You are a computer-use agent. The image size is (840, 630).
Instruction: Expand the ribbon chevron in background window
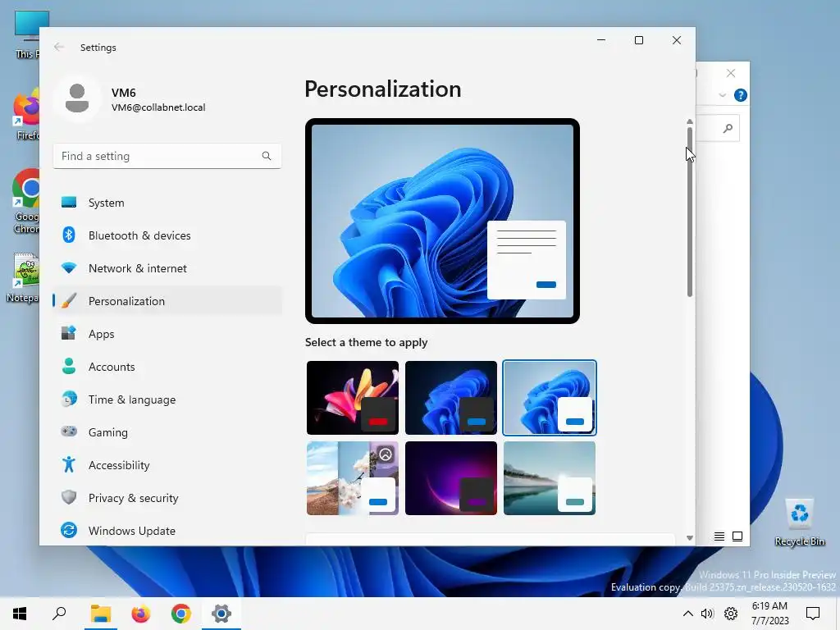[722, 95]
